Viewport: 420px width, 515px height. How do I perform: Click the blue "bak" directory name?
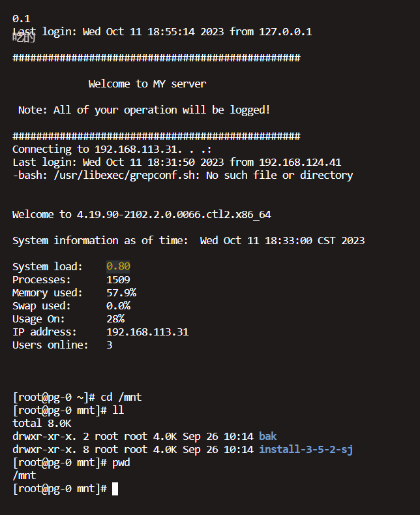(x=267, y=437)
